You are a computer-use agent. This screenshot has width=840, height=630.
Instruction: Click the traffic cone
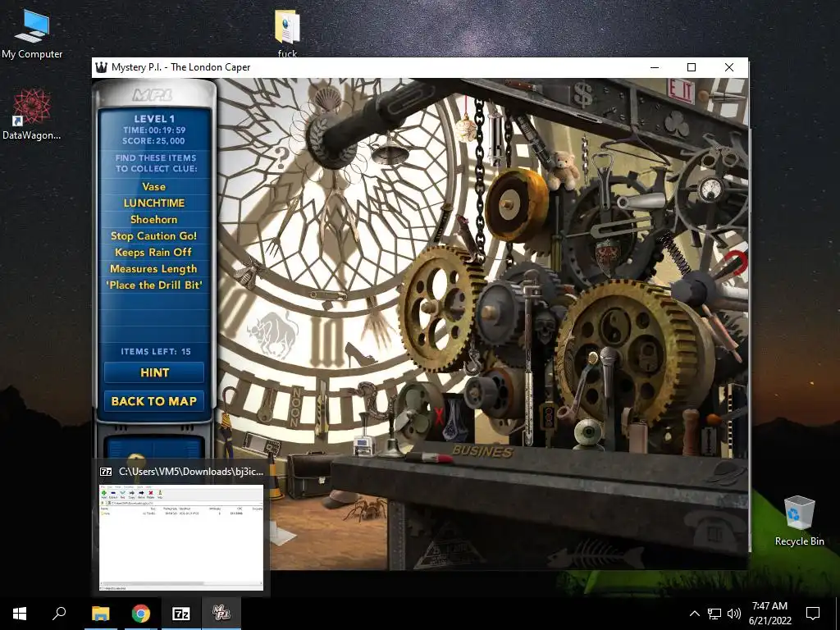pos(274,476)
